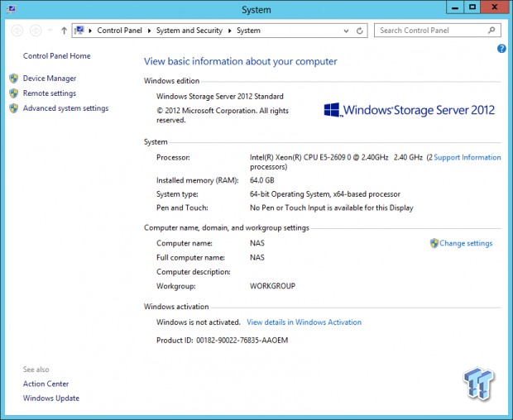This screenshot has width=513, height=420.
Task: Expand the chevron before Control Panel breadcrumb
Action: pyautogui.click(x=90, y=31)
